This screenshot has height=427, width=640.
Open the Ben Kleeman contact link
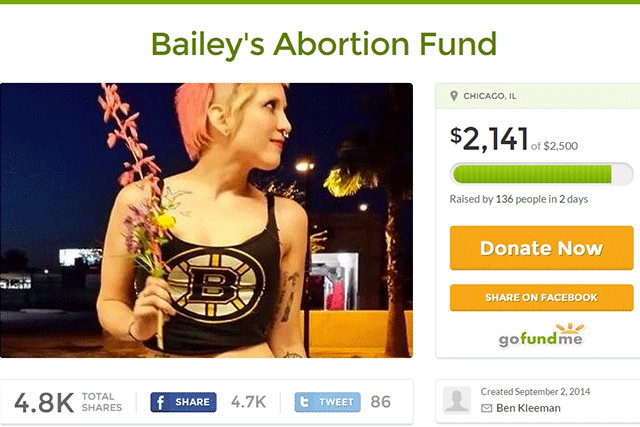pyautogui.click(x=528, y=408)
